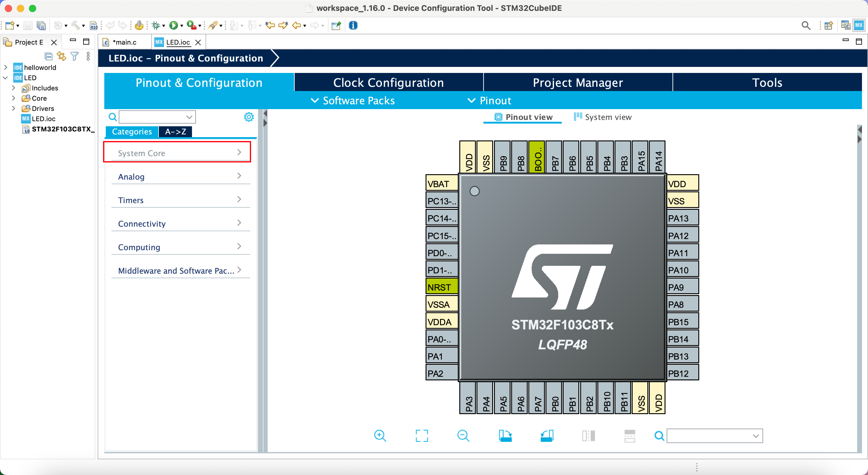The width and height of the screenshot is (868, 475).
Task: Select Pinout view
Action: [x=523, y=117]
